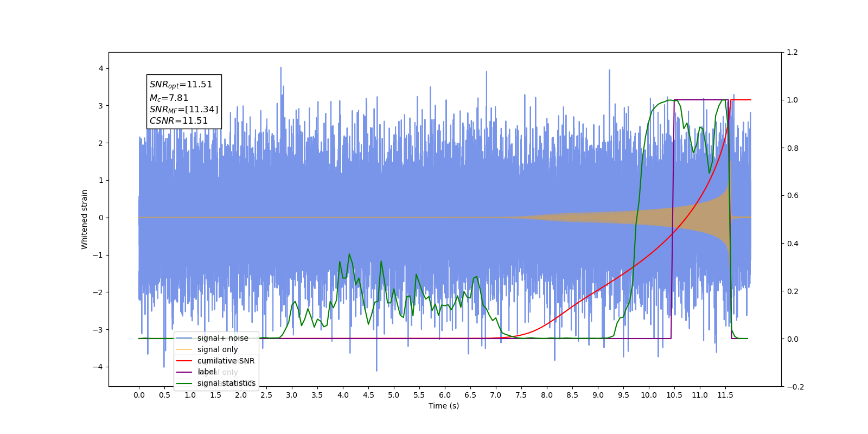Click x-axis tick label 9.0
Screen dimensions: 868x434
click(598, 395)
